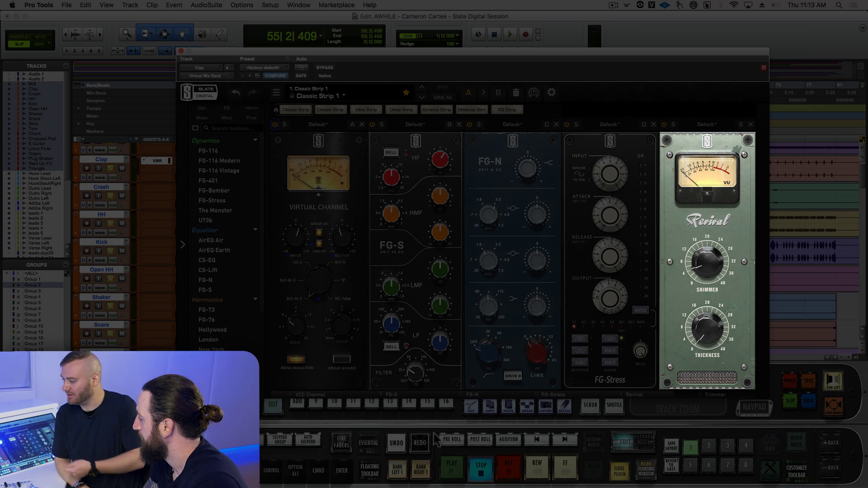
Task: Click the Slate rack redo arrow
Action: (252, 93)
